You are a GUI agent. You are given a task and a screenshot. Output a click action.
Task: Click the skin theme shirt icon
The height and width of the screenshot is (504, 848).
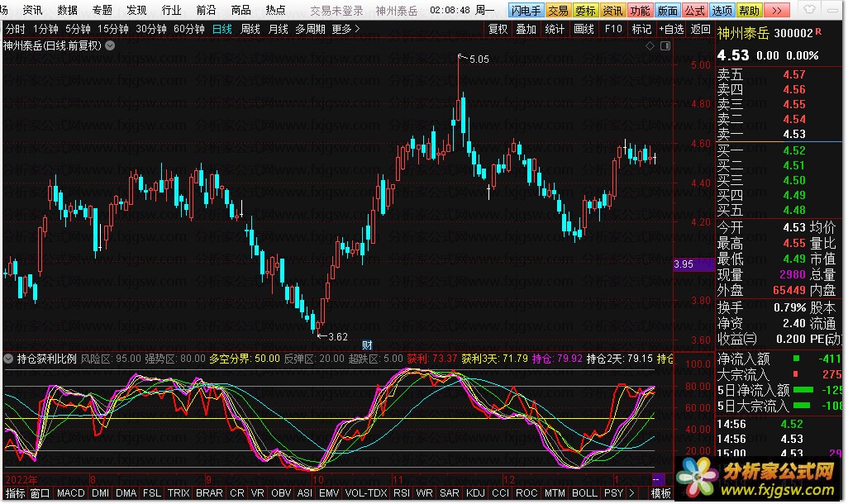[809, 10]
